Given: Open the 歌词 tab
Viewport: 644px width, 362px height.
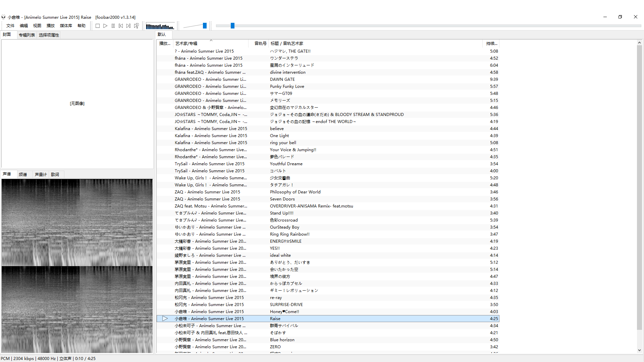Looking at the screenshot, I should [x=55, y=174].
